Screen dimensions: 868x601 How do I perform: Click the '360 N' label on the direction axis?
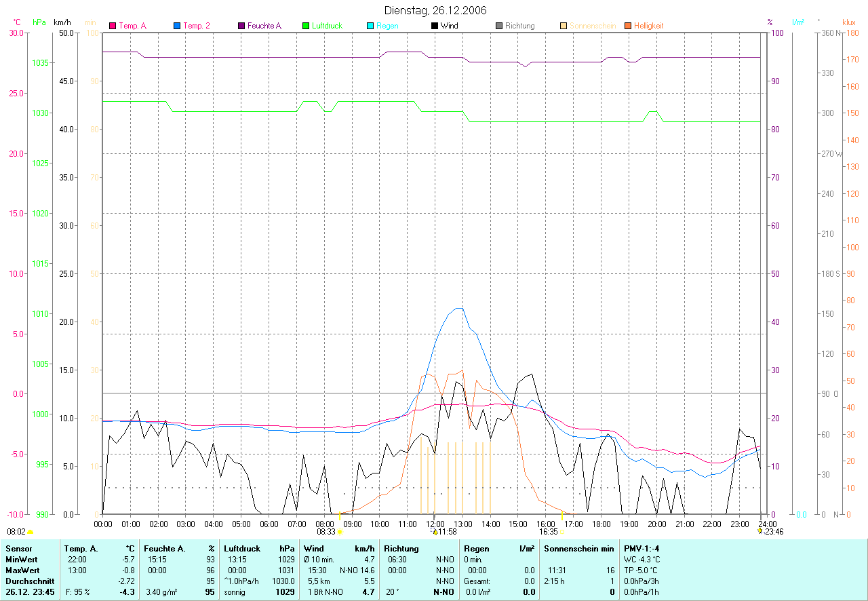pos(832,33)
